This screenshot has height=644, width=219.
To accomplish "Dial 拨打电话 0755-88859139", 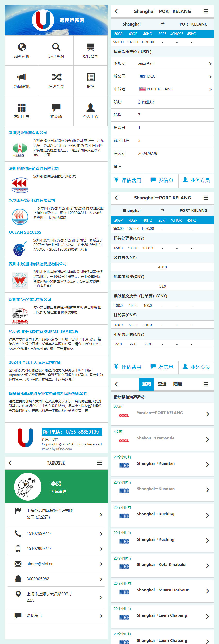I will (x=72, y=432).
